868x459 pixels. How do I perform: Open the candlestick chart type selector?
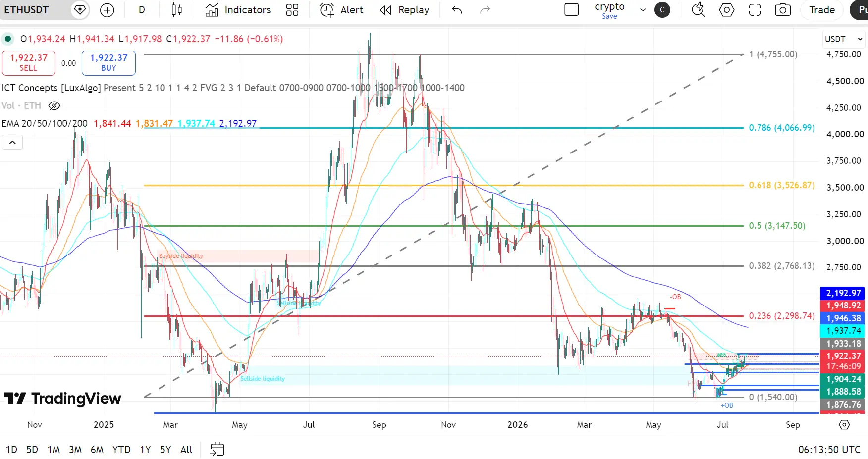(x=176, y=10)
